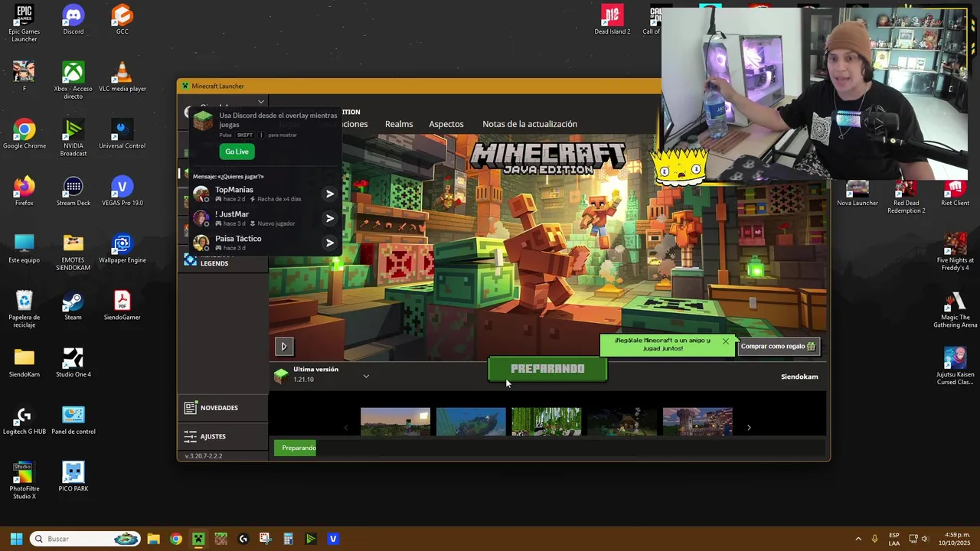Dismiss the gift Minecraft tooltip

click(726, 341)
